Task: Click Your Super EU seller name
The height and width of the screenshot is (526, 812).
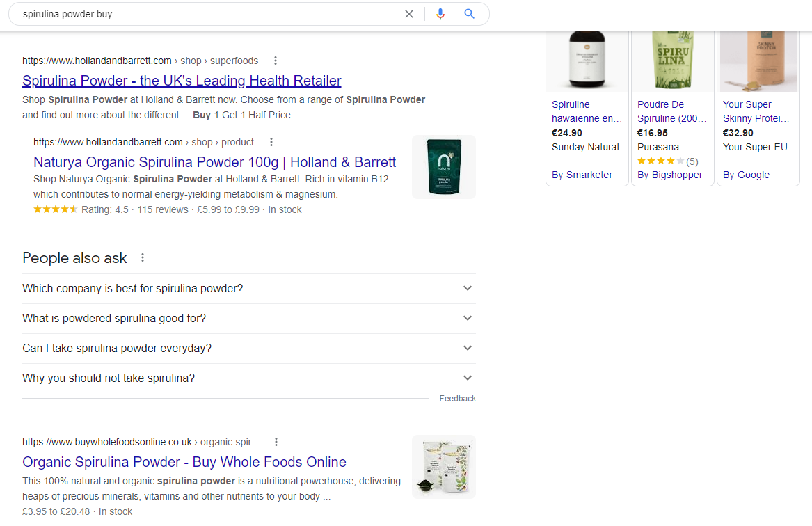Action: point(754,147)
